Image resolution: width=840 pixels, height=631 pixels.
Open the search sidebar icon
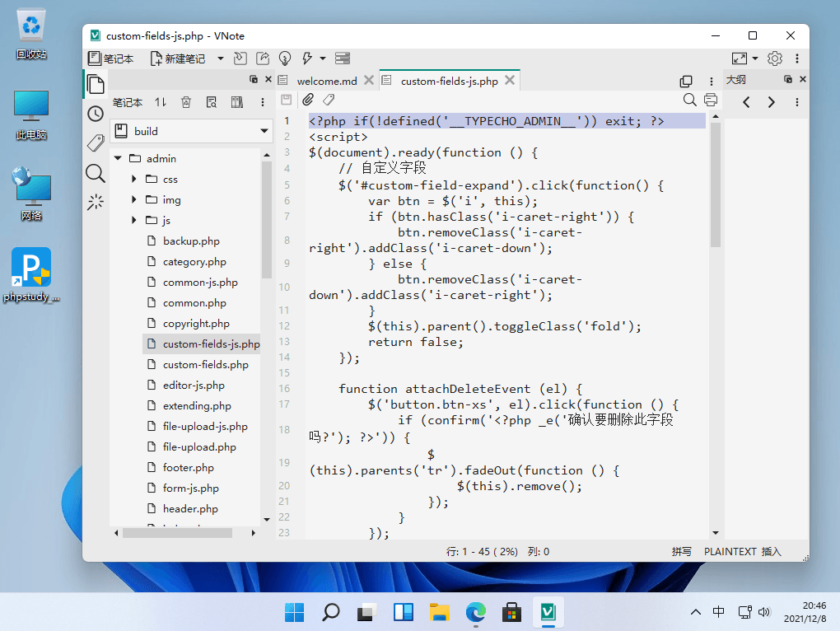(96, 173)
